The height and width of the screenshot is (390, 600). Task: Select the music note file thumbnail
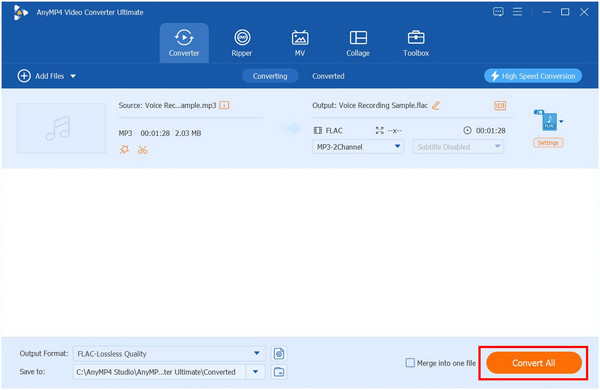point(61,128)
